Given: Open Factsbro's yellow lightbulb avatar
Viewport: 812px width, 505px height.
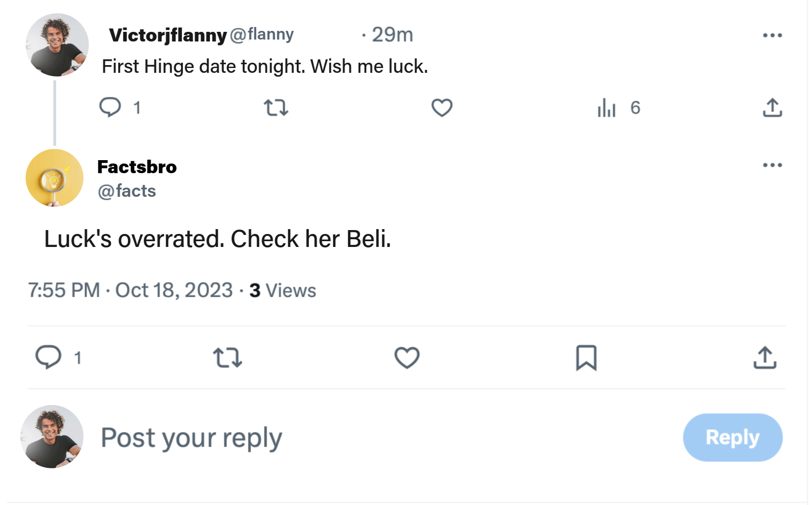Looking at the screenshot, I should 55,178.
